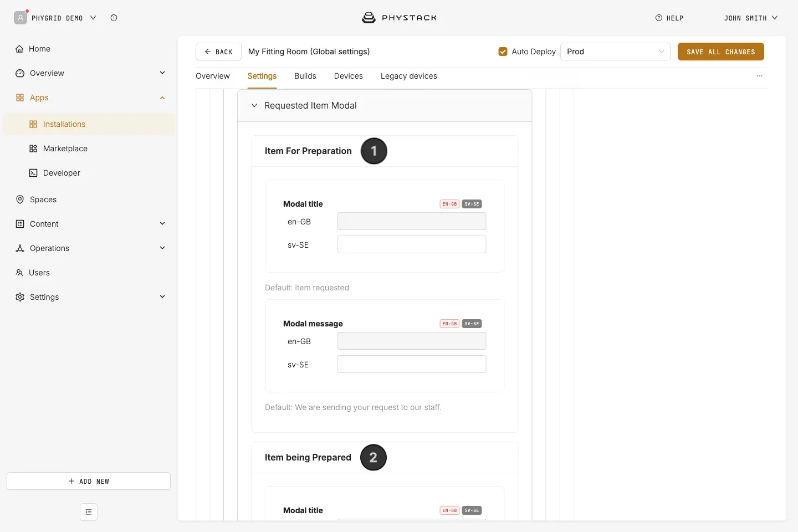Click the Marketplace icon
The width and height of the screenshot is (798, 532).
(33, 149)
